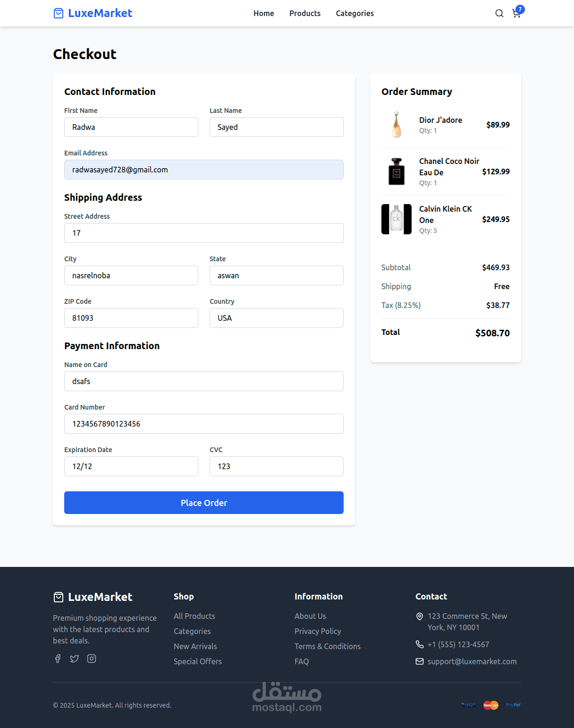Open Products in the navigation
574x728 pixels.
pos(305,13)
